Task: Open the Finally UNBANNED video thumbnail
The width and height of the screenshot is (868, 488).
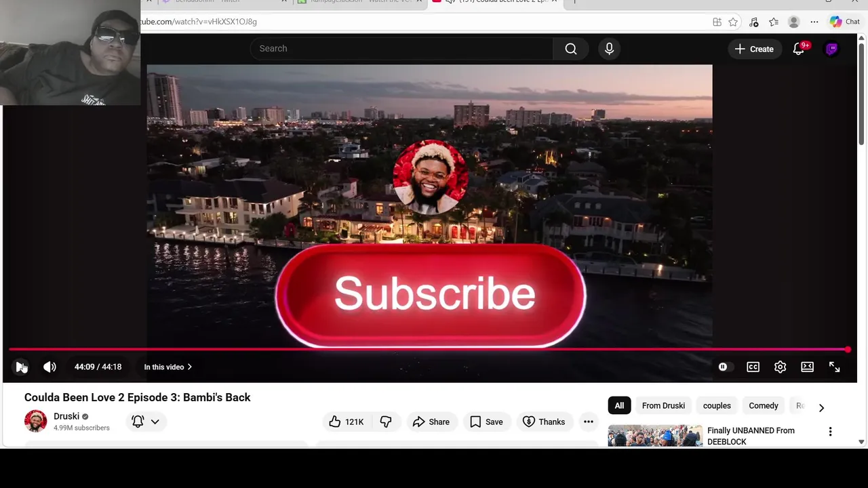Action: 655,436
